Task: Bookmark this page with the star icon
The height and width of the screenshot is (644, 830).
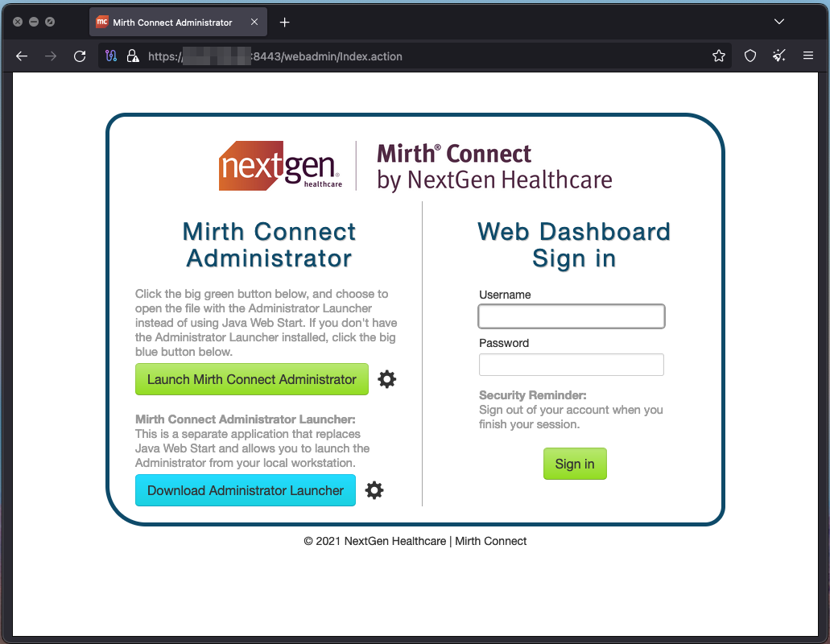Action: coord(719,56)
